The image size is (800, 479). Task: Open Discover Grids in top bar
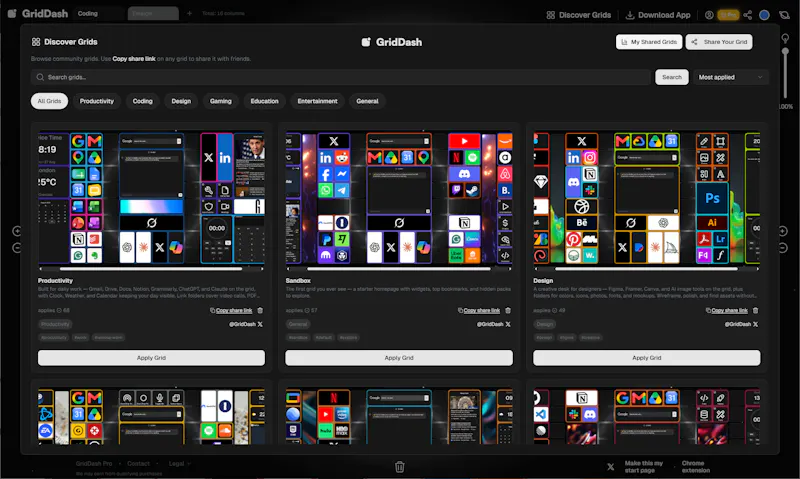(x=579, y=15)
